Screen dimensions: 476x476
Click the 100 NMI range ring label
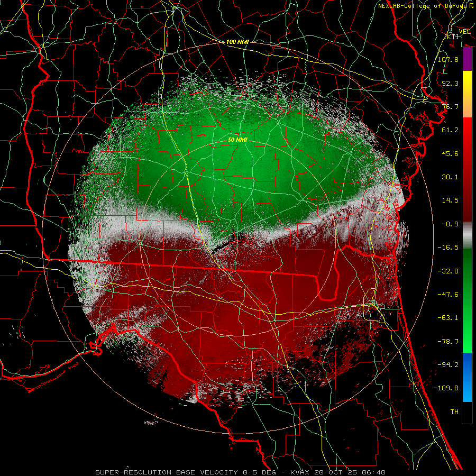237,42
